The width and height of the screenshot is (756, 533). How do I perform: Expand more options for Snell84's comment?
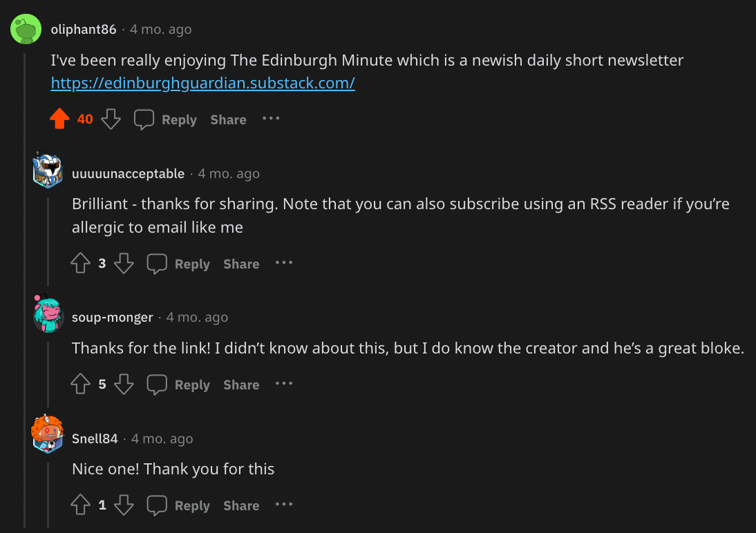click(284, 505)
